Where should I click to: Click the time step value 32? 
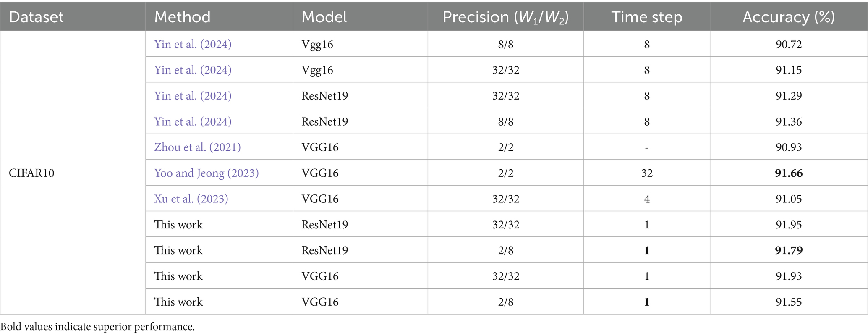pos(646,173)
